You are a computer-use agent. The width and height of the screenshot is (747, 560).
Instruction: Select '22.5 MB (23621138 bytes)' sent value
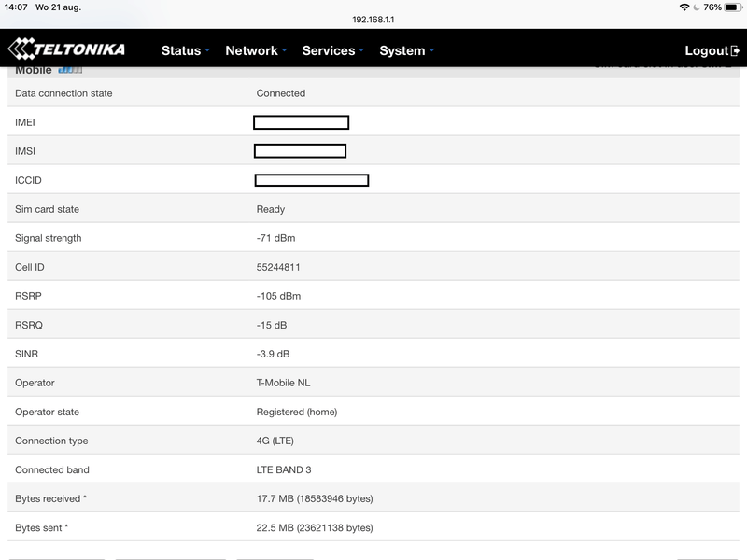click(315, 527)
